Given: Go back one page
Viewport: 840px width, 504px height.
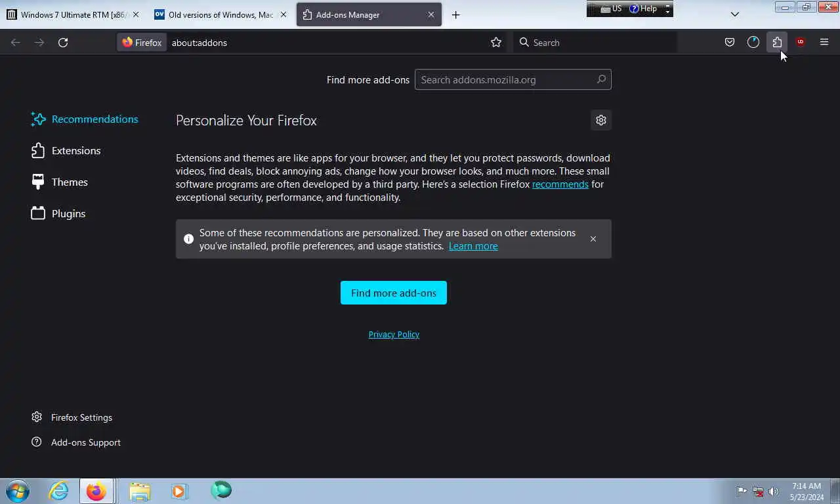Looking at the screenshot, I should pos(16,42).
